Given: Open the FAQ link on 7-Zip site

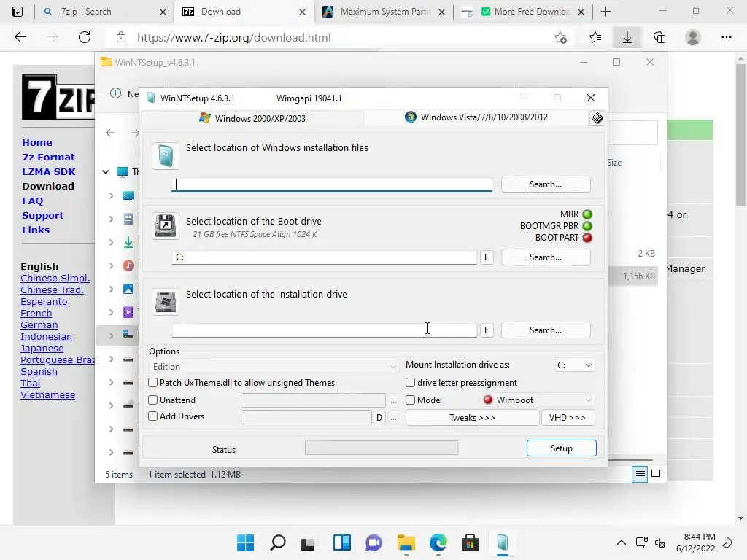Looking at the screenshot, I should (32, 201).
